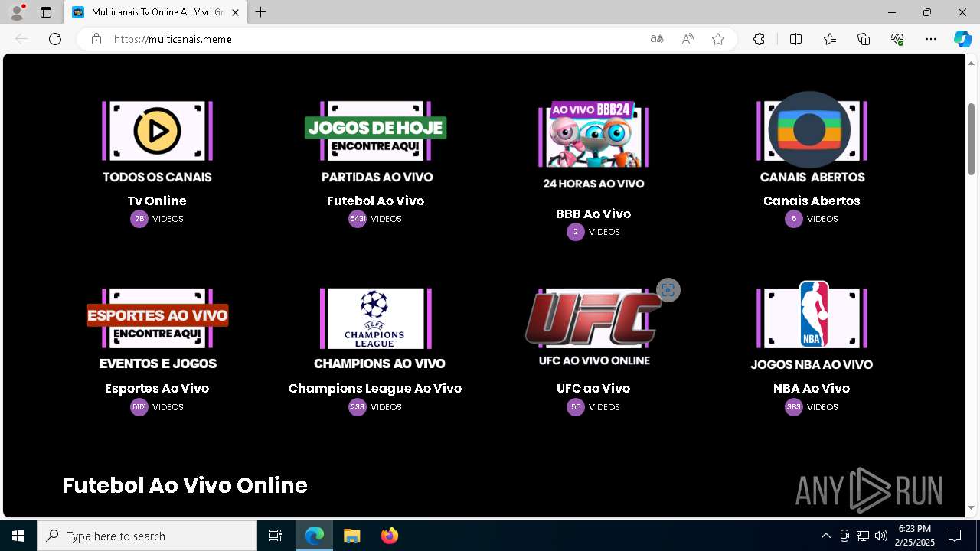980x551 pixels.
Task: Click the Canais Abertos title link
Action: tap(812, 201)
